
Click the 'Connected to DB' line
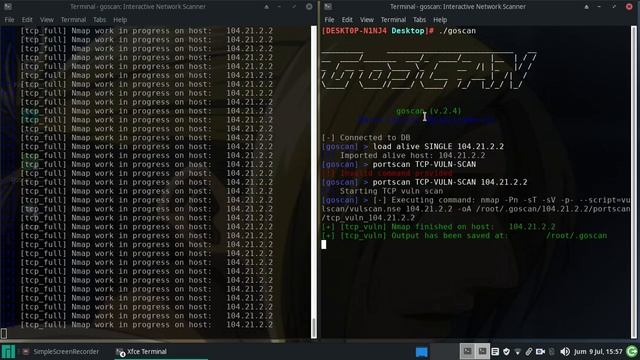click(366, 138)
